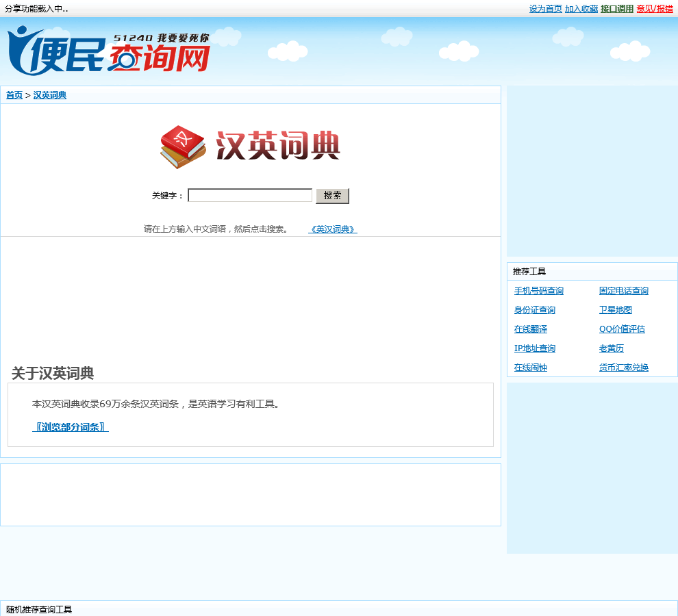Open the 身份证查询 tool
The height and width of the screenshot is (616, 678).
[534, 310]
